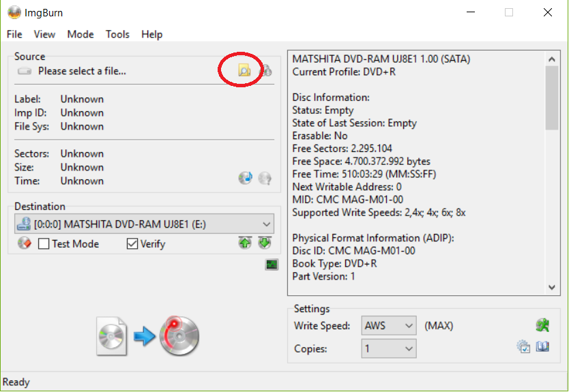
Task: Click the 'Free Sectors: 2.295.104' line
Action: 342,149
